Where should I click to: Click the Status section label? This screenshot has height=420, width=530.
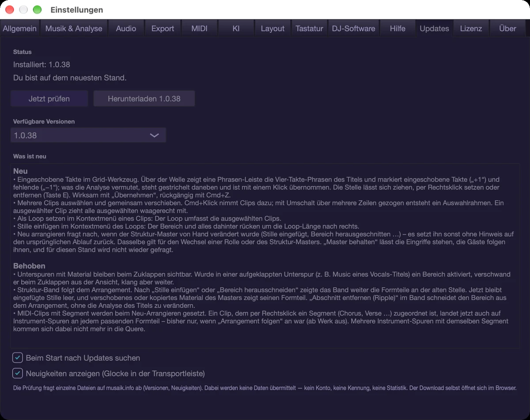click(23, 52)
